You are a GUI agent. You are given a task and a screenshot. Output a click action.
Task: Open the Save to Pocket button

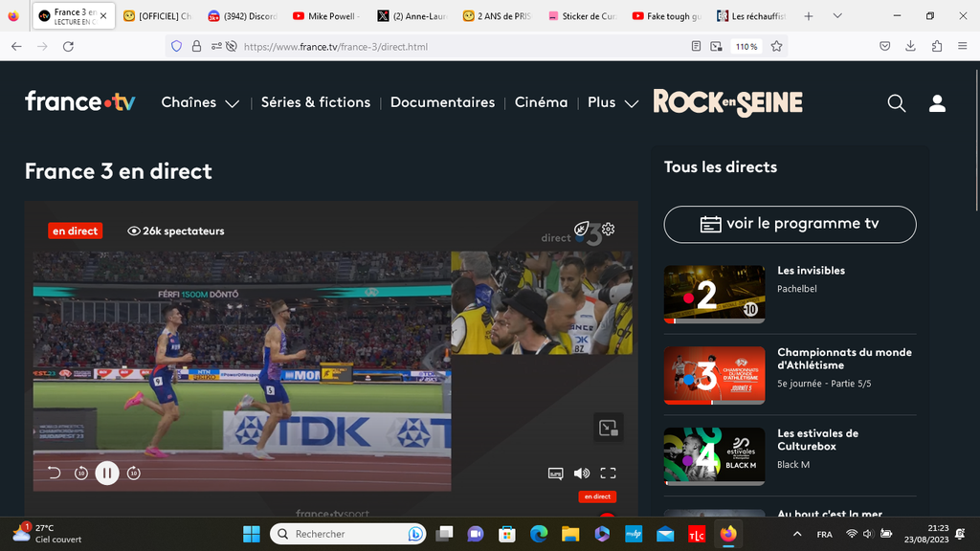(884, 46)
